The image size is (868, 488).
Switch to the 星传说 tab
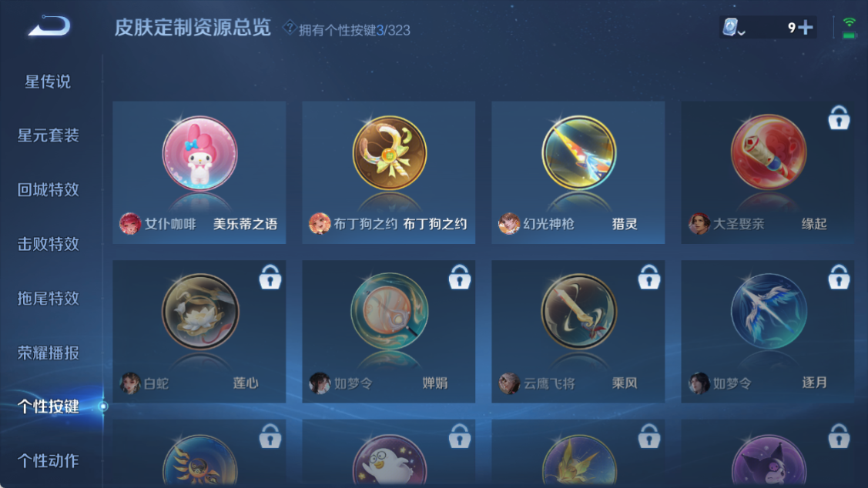point(48,82)
